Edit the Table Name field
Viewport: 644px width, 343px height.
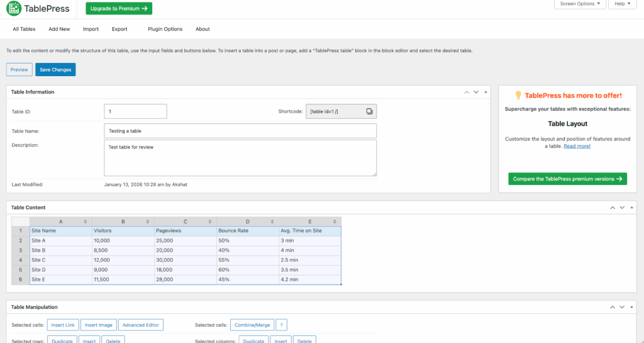coord(240,131)
